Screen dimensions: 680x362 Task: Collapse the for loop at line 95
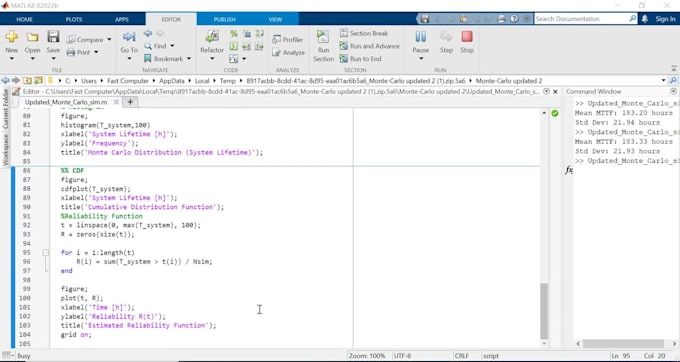coord(46,252)
